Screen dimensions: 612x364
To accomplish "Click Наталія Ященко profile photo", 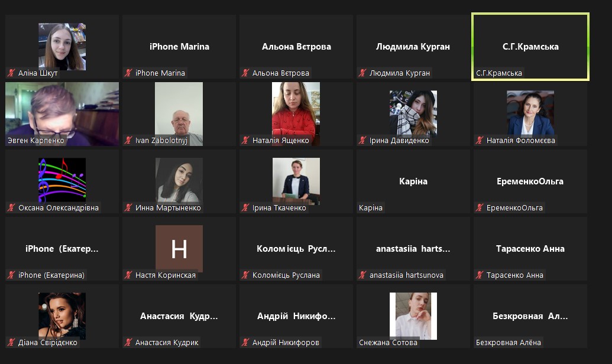I will click(296, 114).
